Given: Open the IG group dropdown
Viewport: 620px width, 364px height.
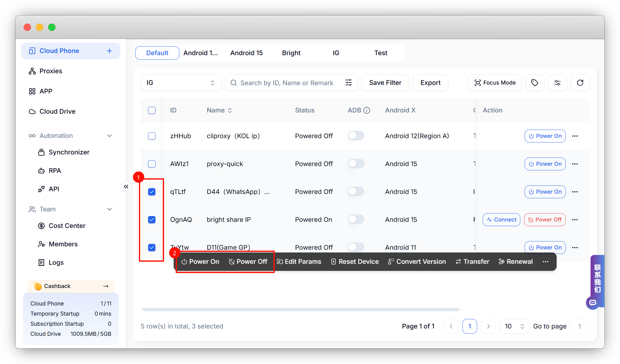Looking at the screenshot, I should click(181, 83).
